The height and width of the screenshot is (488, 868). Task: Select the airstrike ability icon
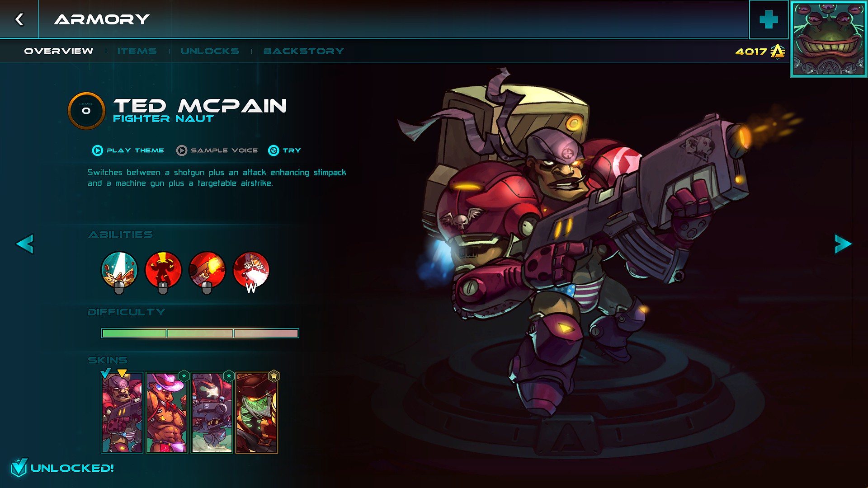(119, 270)
